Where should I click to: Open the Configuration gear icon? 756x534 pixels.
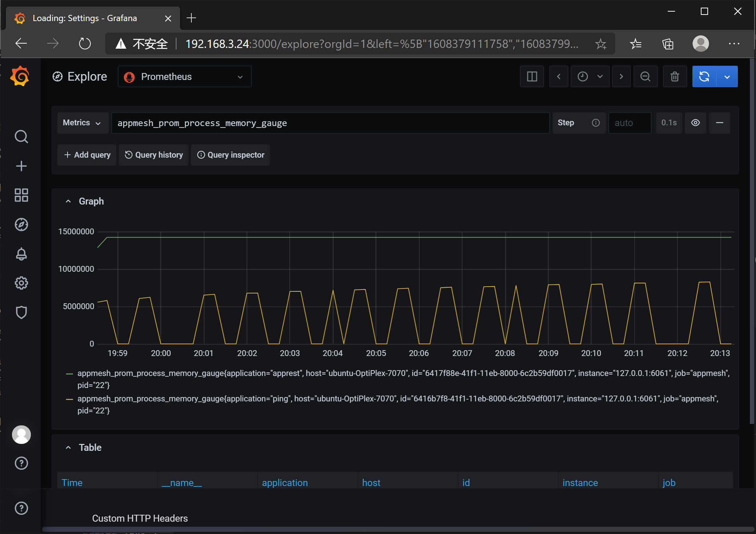tap(21, 283)
